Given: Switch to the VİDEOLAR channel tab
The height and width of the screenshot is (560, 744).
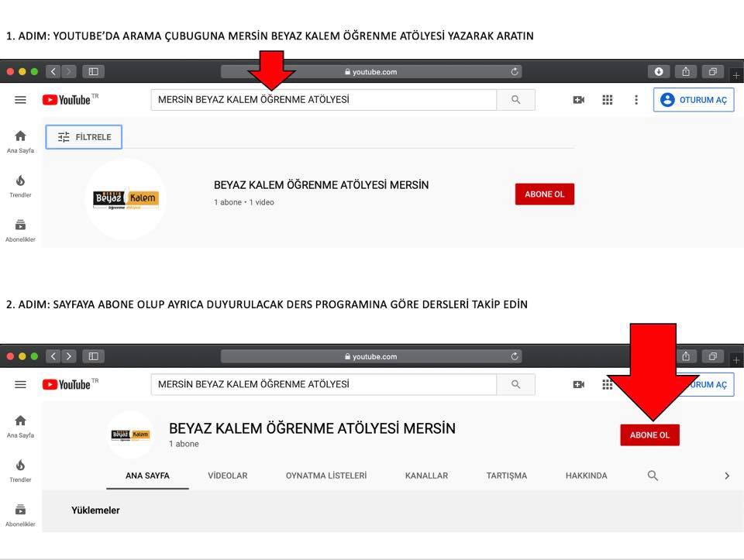Looking at the screenshot, I should [x=228, y=476].
